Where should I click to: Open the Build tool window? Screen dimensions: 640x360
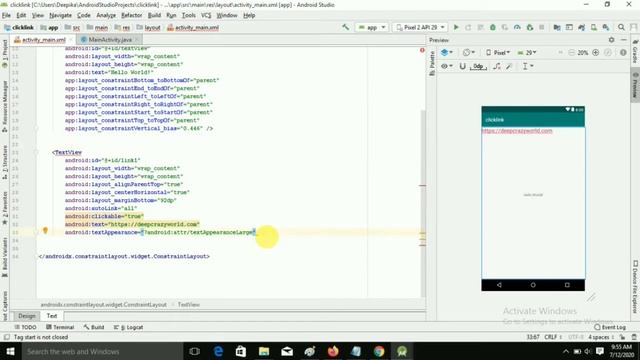[94, 327]
